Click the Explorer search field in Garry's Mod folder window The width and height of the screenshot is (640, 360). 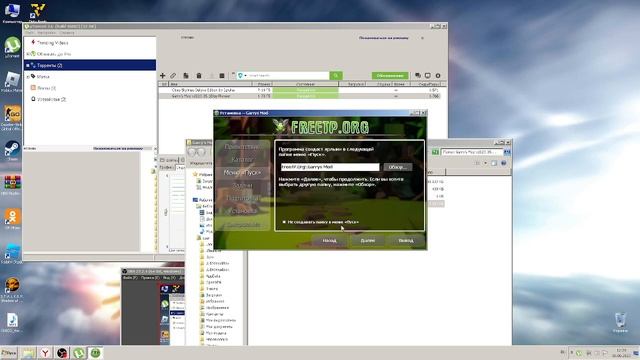point(472,152)
